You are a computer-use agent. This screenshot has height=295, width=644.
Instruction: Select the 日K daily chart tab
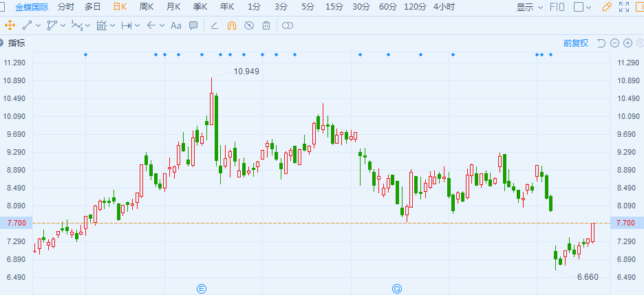[120, 7]
